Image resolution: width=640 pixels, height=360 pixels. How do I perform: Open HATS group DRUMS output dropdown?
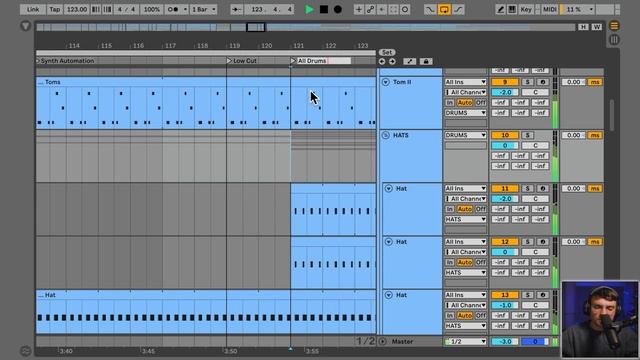[465, 135]
